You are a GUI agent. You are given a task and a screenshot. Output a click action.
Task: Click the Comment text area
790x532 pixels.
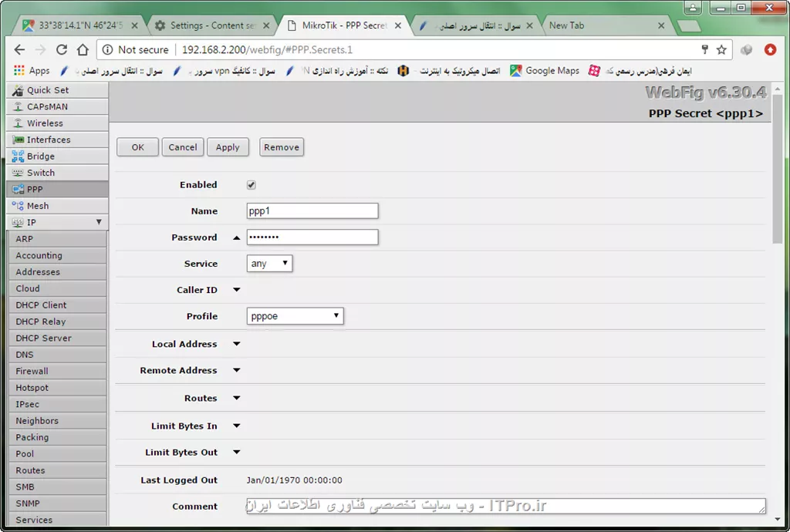pyautogui.click(x=506, y=506)
